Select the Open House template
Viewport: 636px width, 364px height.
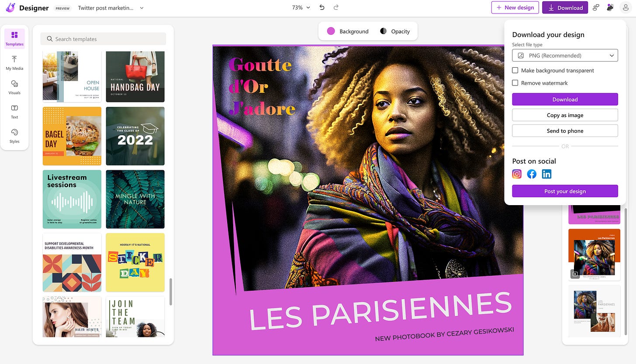click(x=72, y=77)
